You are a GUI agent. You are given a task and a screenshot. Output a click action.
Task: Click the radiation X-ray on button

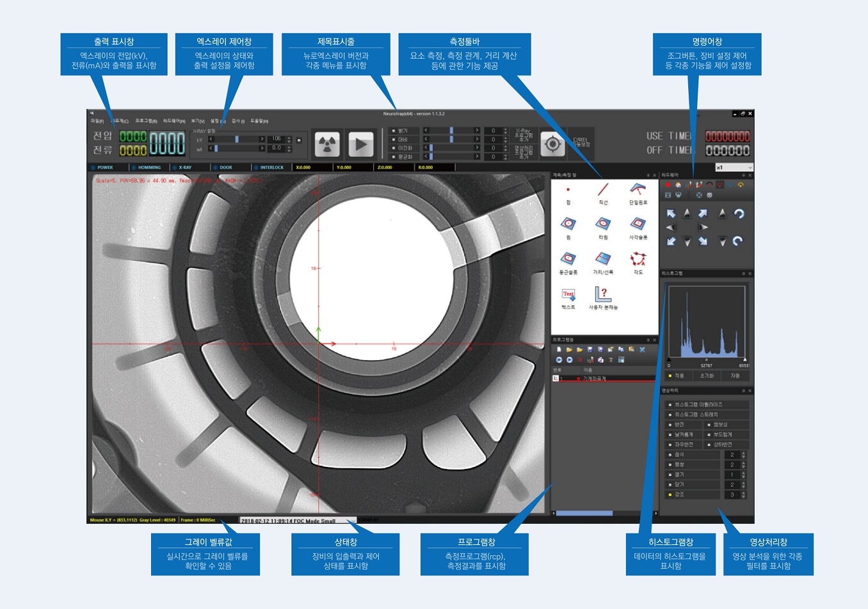pyautogui.click(x=327, y=145)
